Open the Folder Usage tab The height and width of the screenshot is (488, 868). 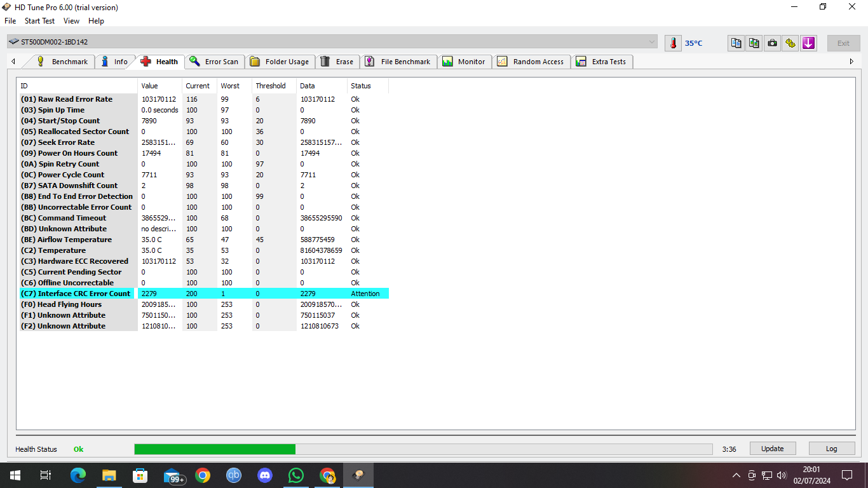pyautogui.click(x=280, y=62)
